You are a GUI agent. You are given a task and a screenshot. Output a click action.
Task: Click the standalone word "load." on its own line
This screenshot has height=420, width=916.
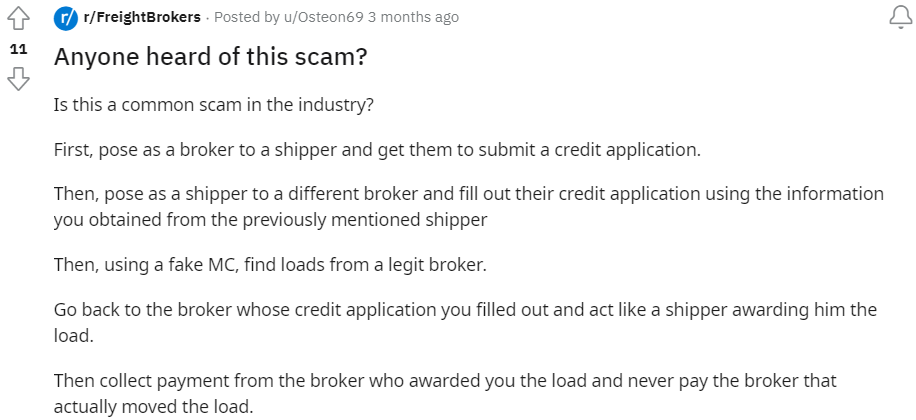(x=74, y=335)
